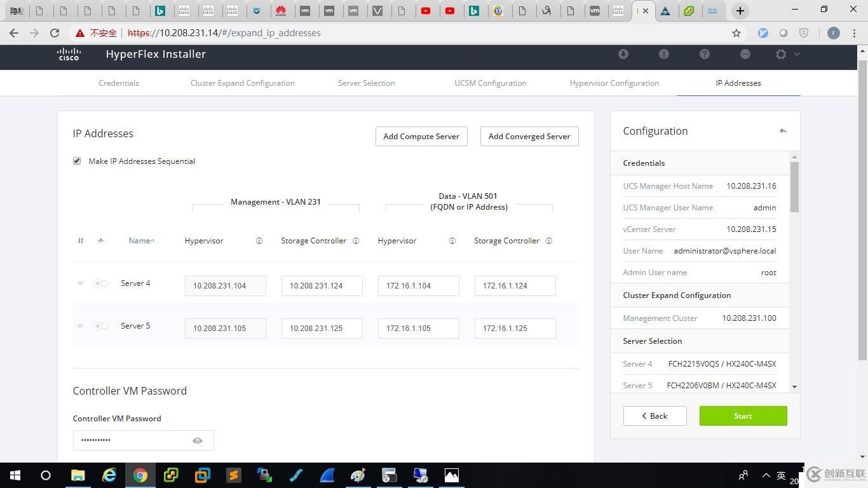Image resolution: width=868 pixels, height=488 pixels.
Task: Edit Server 4 management storage controller IP 10.208.231.124
Action: [322, 286]
